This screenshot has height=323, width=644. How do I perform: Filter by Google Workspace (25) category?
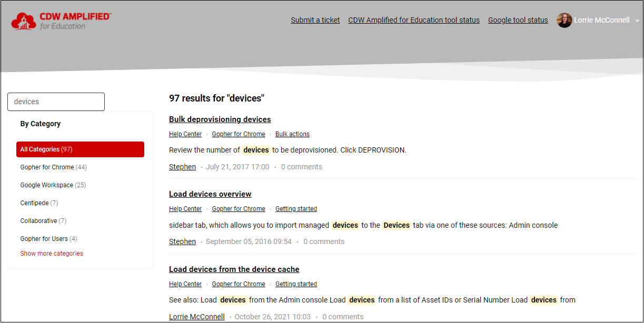[x=53, y=185]
